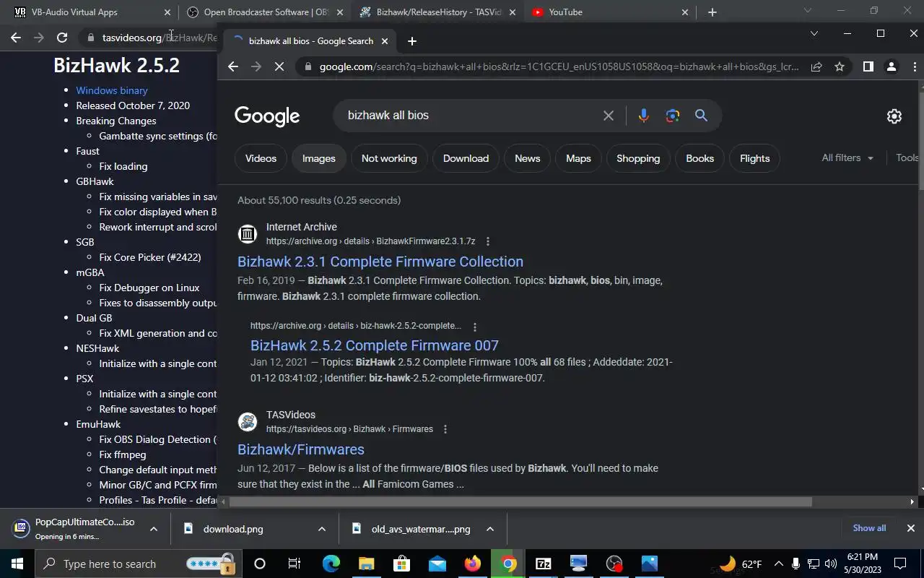Stop loading the Google search page
This screenshot has width=924, height=578.
(279, 66)
